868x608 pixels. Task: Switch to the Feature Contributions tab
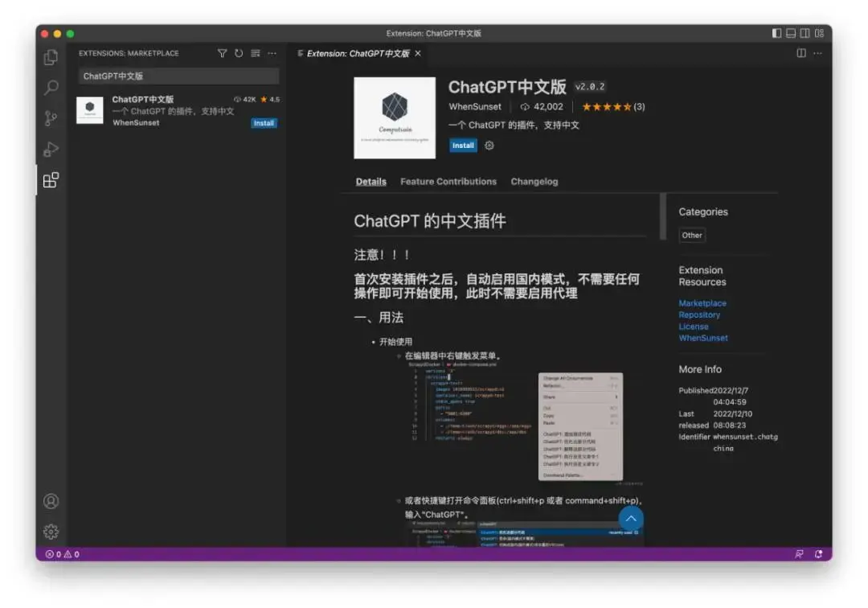pyautogui.click(x=448, y=182)
